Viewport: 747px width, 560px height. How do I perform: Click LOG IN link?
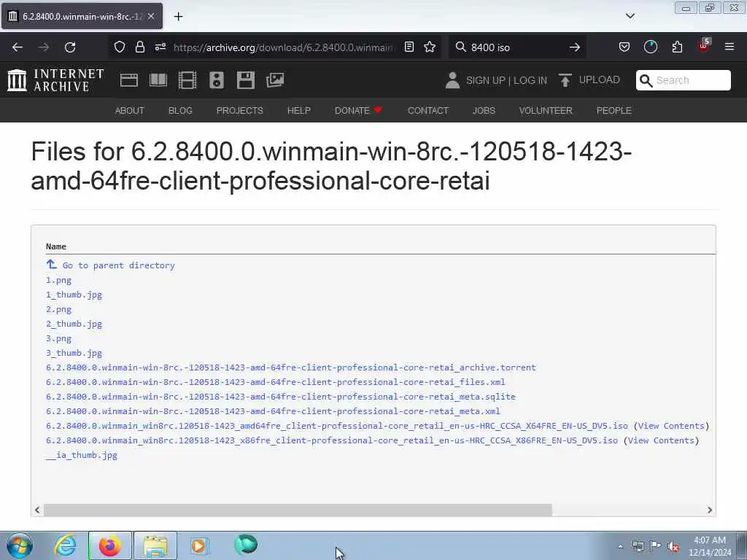(530, 80)
